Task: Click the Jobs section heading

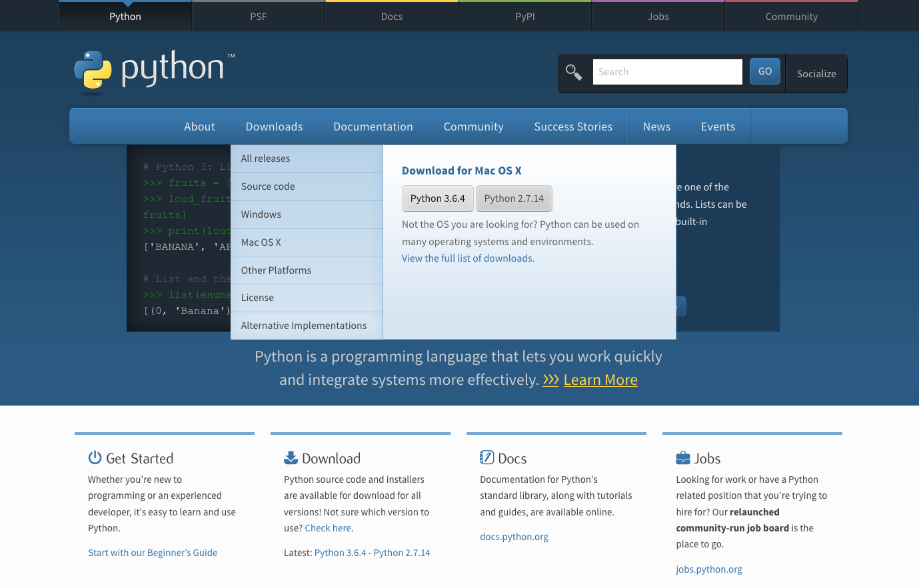Action: pos(707,458)
